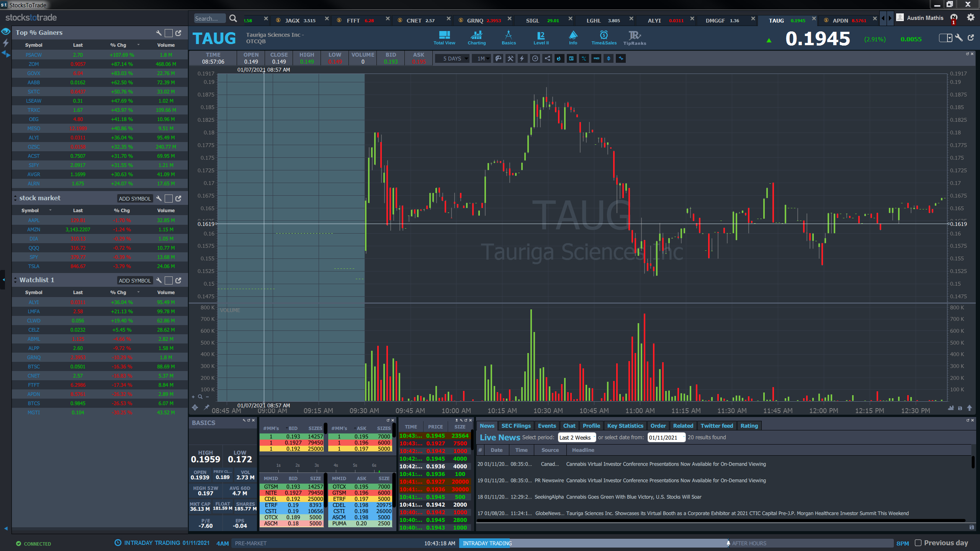
Task: Click the trading session timeline bar marker
Action: click(728, 543)
